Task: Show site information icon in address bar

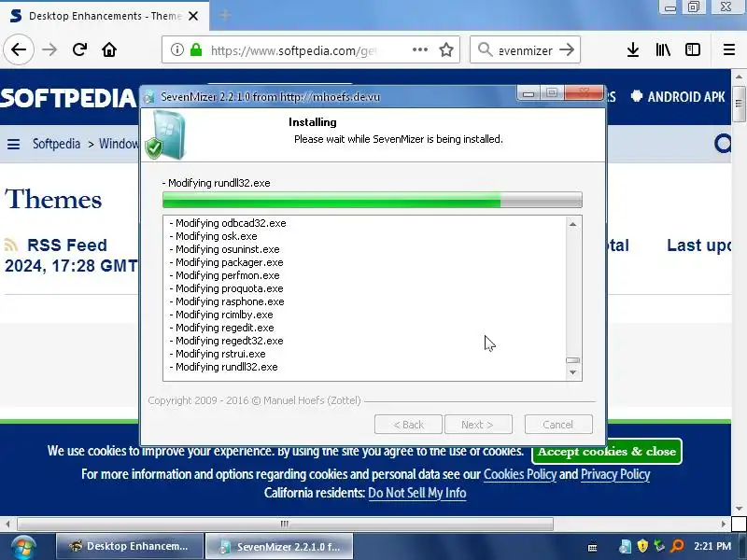Action: (x=176, y=49)
